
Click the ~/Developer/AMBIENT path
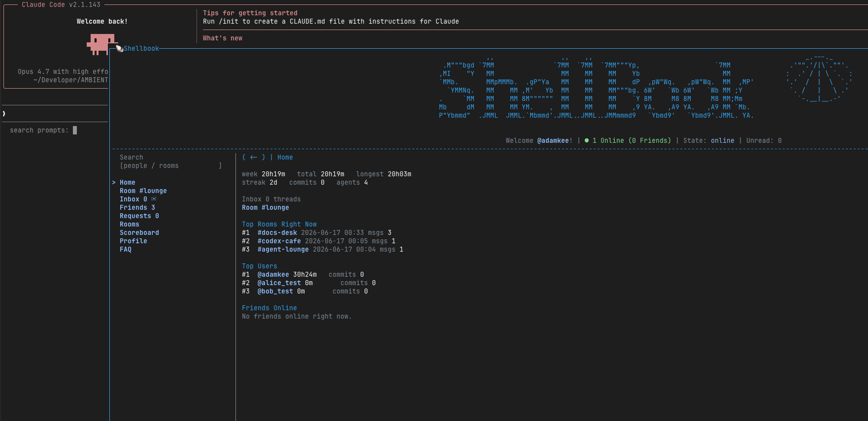click(x=71, y=80)
